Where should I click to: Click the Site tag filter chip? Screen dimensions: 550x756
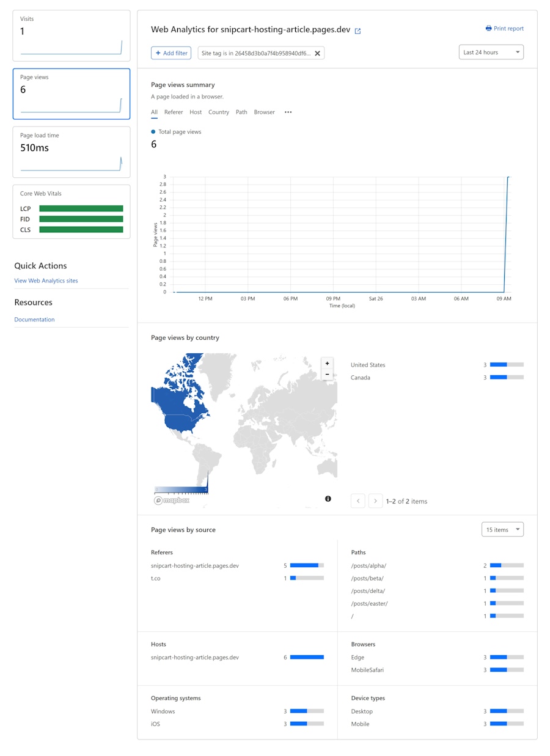[x=261, y=53]
